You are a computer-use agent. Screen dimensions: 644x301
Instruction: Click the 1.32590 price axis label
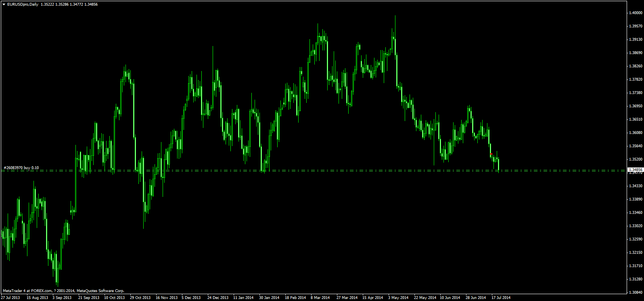(636, 239)
